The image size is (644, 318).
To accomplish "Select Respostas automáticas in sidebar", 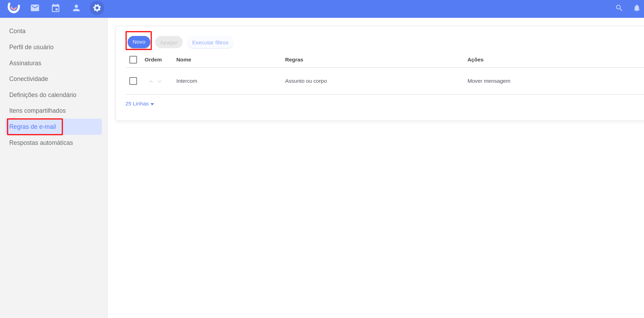I will 41,143.
